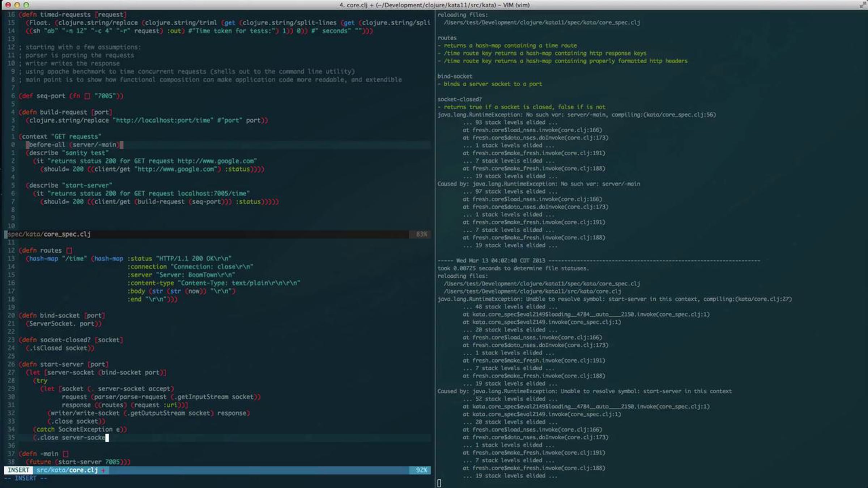This screenshot has height=488, width=868.
Task: Click '(describe "sanity test"' line
Action: 67,153
